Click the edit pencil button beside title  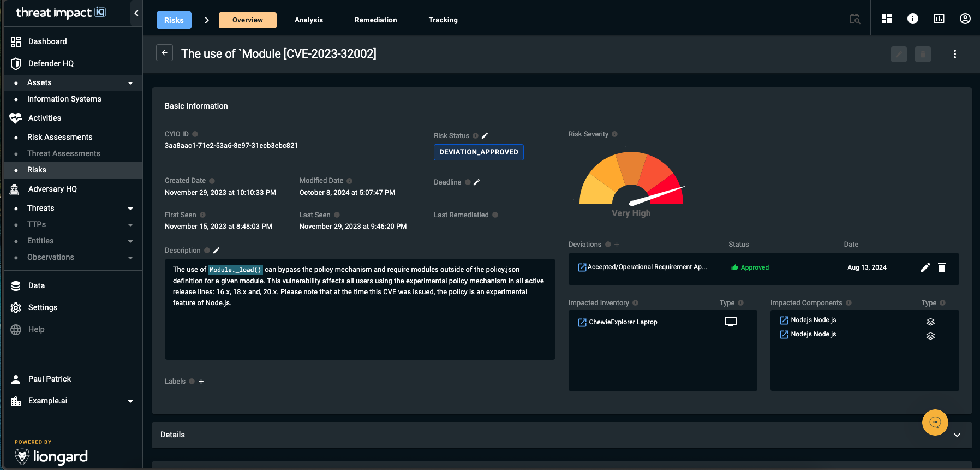click(899, 54)
